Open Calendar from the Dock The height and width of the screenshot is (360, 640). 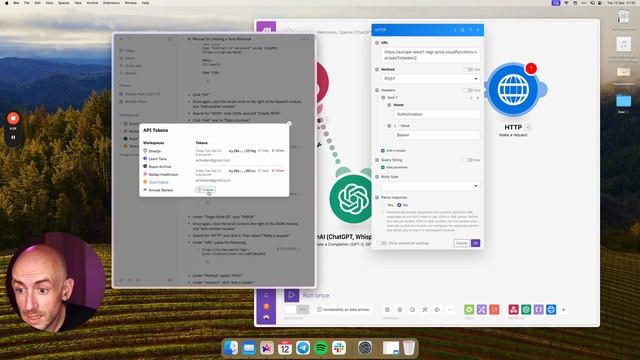[x=285, y=348]
